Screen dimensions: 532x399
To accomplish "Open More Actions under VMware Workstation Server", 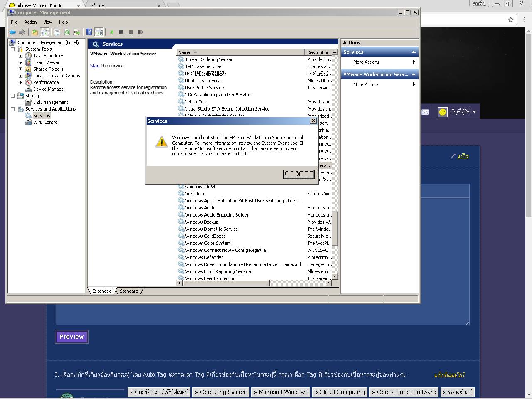I will 379,84.
